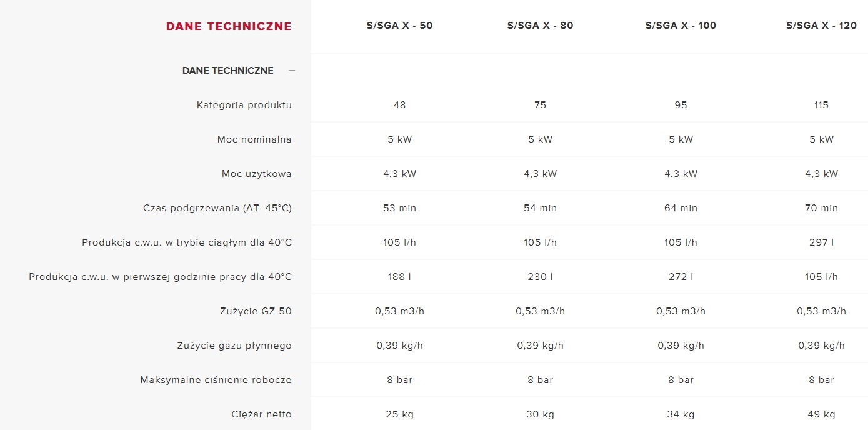Click the 272 l first-hour production value
This screenshot has width=868, height=430.
click(681, 277)
